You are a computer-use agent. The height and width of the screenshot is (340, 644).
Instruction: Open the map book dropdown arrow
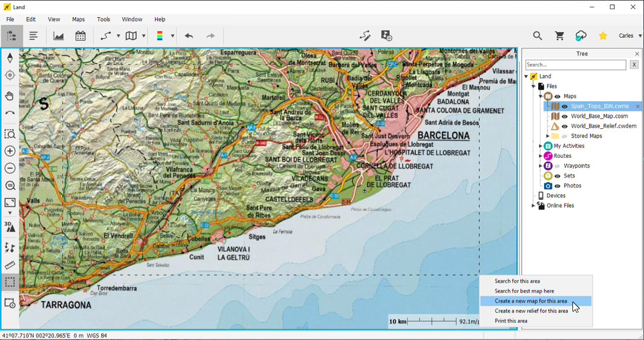tap(144, 36)
